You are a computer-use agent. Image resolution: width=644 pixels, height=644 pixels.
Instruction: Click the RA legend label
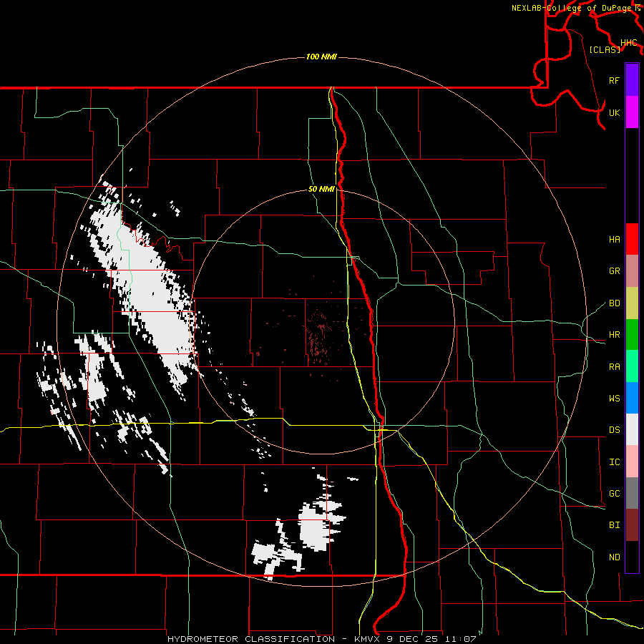pyautogui.click(x=615, y=367)
